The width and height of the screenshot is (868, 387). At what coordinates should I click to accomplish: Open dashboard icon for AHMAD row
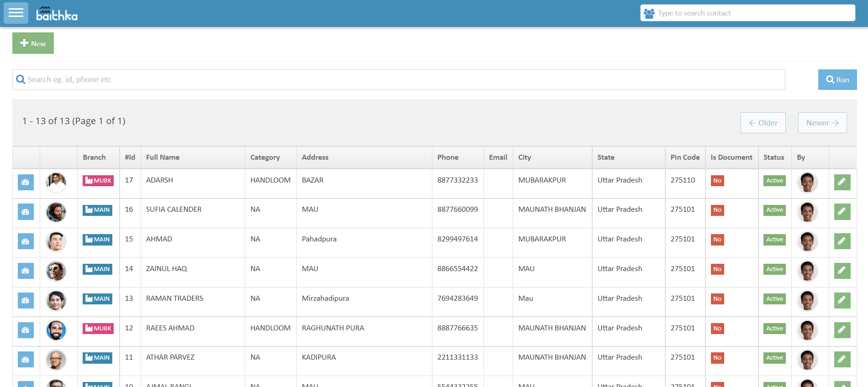coord(26,241)
